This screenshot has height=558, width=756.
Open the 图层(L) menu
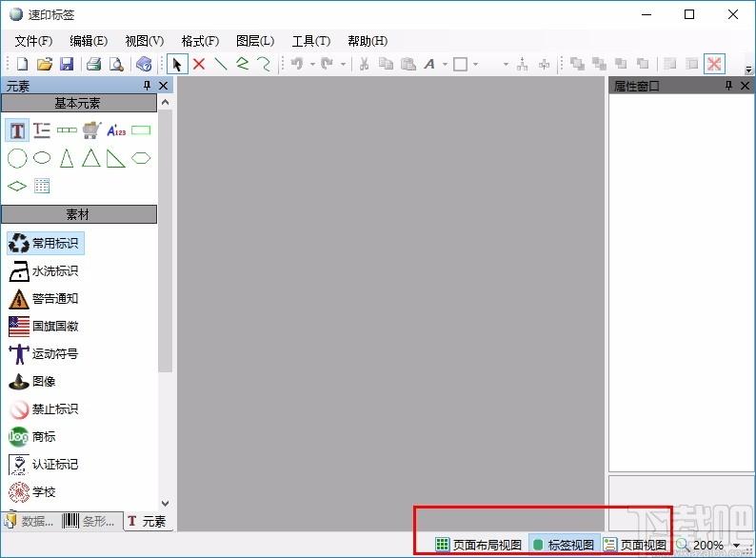[x=255, y=41]
